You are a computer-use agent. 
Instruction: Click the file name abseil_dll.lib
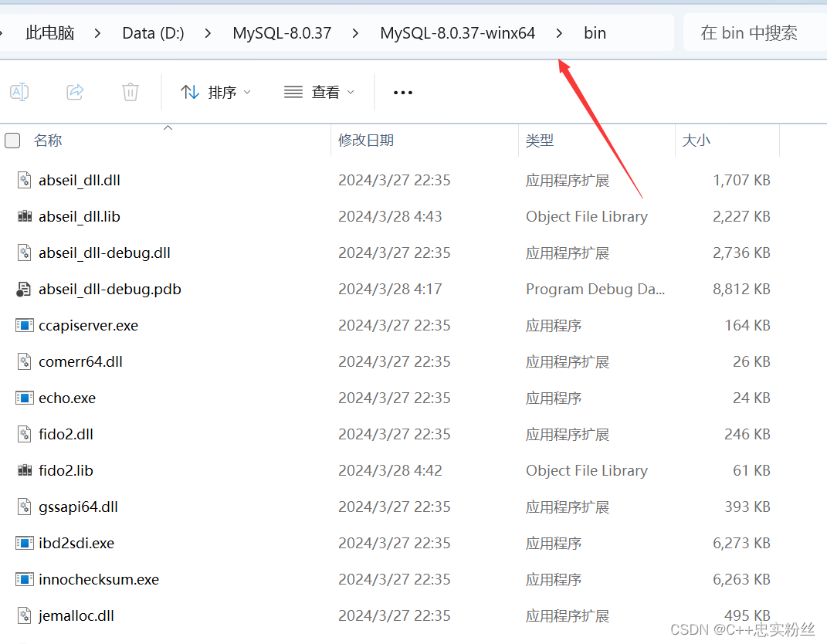click(x=80, y=217)
